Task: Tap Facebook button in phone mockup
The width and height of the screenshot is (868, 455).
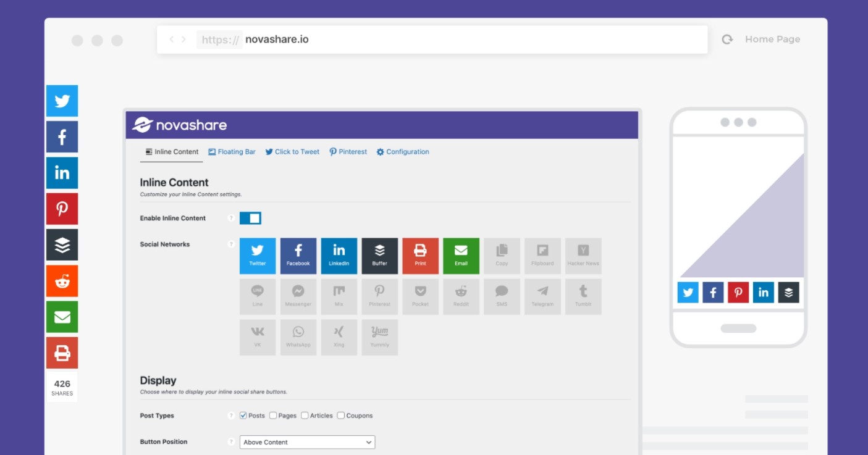Action: [713, 293]
